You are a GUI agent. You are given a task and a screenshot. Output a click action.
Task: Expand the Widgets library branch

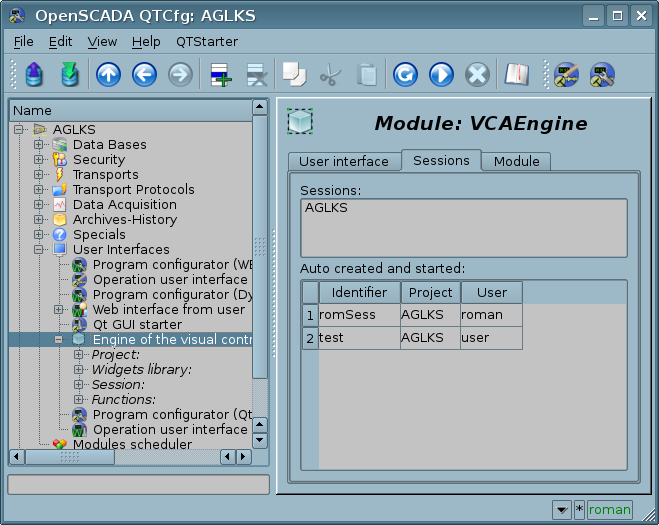coord(79,370)
